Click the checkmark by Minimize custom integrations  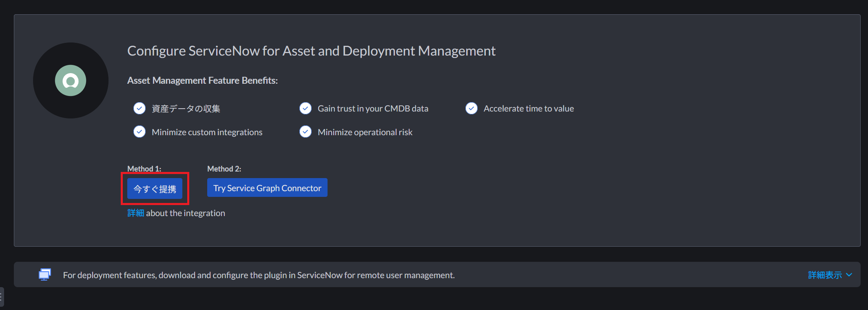139,132
